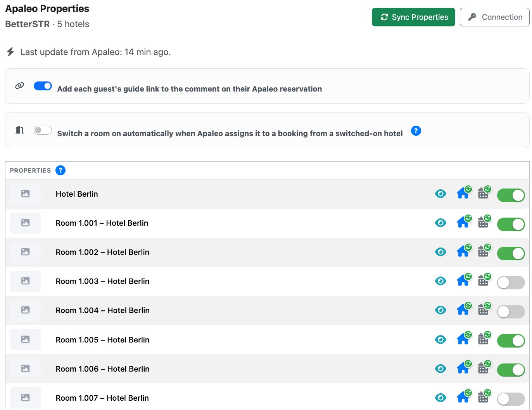Switch off Room 1.005 toggle

(511, 341)
